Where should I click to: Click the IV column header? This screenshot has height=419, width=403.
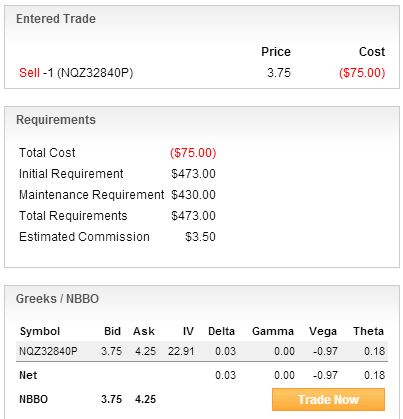click(x=188, y=331)
